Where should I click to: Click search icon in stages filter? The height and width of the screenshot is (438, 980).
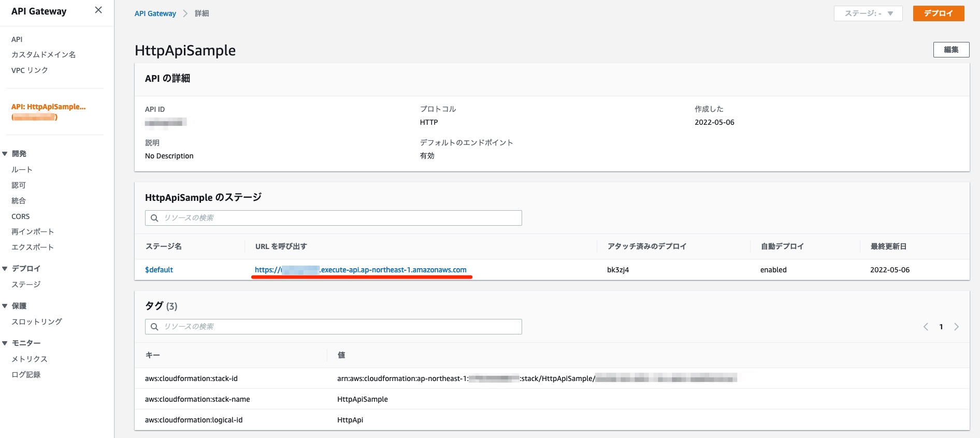tap(154, 218)
